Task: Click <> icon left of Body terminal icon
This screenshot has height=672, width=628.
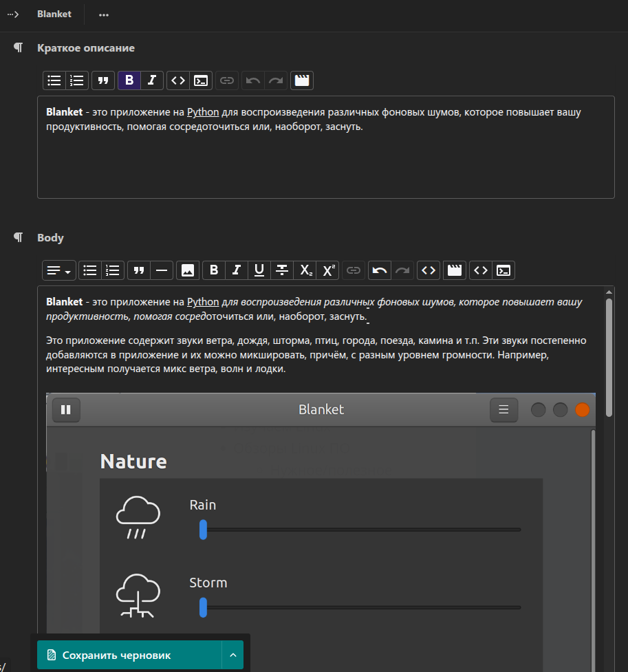Action: 481,270
